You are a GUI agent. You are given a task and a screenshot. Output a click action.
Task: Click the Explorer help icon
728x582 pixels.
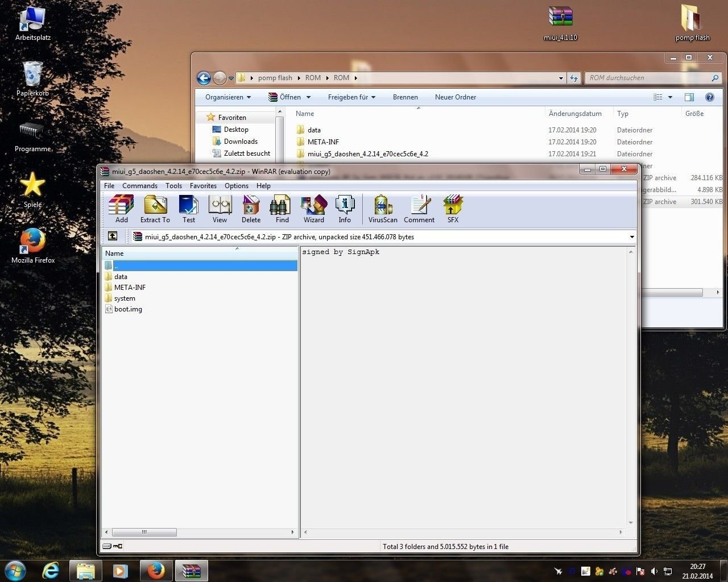tap(710, 97)
